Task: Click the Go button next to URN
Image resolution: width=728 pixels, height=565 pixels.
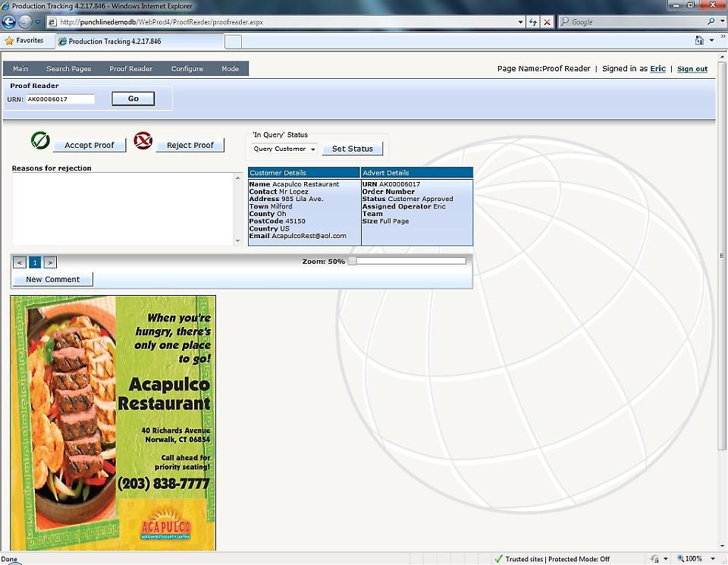Action: [x=133, y=99]
